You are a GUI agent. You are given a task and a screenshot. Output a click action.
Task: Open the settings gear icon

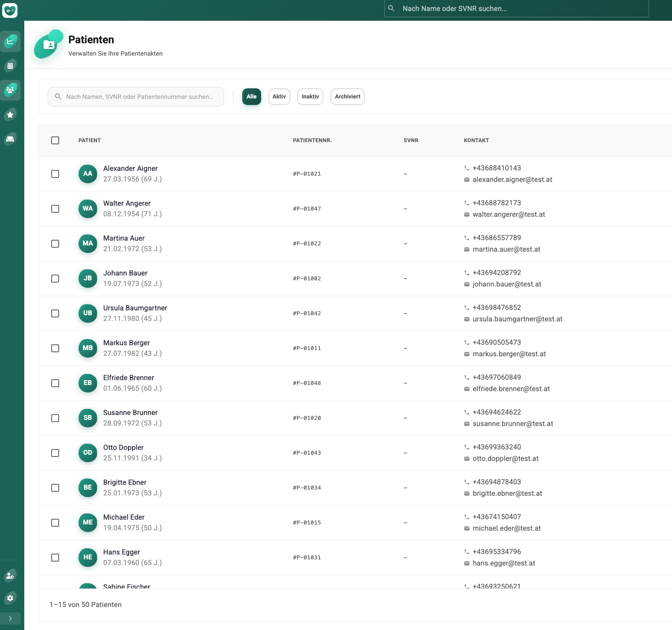10,598
